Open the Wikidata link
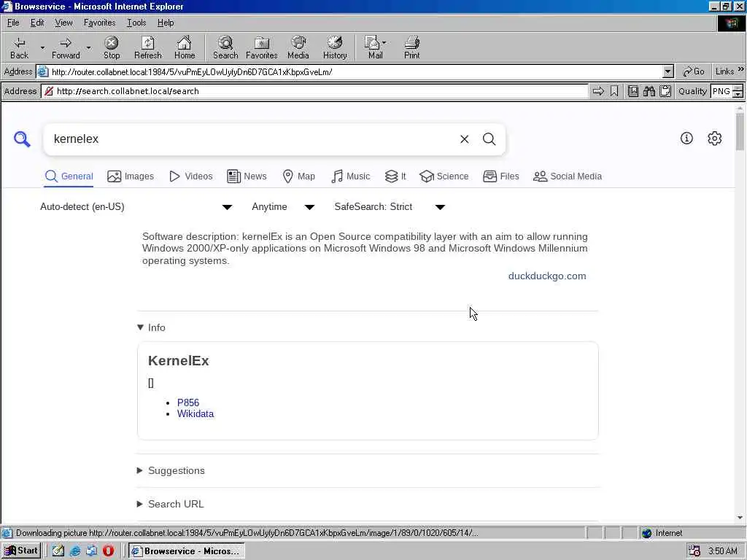Image resolution: width=747 pixels, height=560 pixels. pos(196,414)
